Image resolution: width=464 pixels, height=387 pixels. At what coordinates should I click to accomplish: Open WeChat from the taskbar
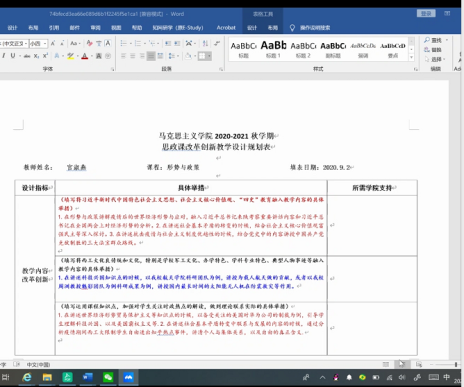click(x=108, y=377)
